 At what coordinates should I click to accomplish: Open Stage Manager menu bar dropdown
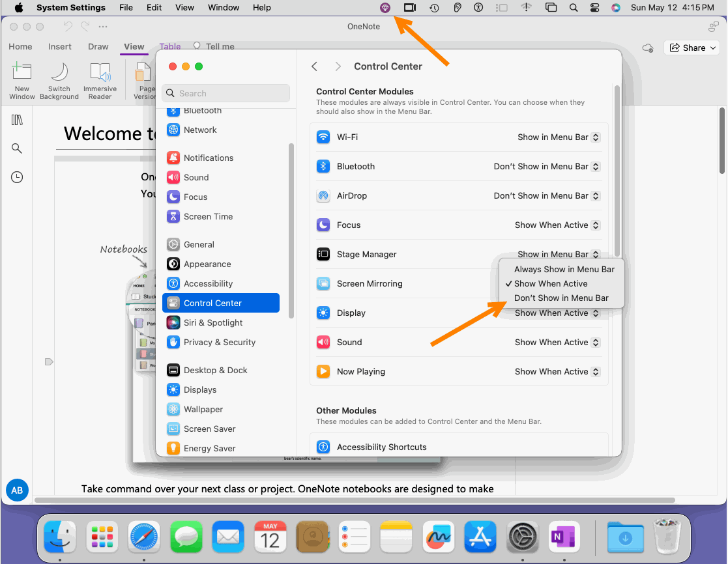[559, 254]
